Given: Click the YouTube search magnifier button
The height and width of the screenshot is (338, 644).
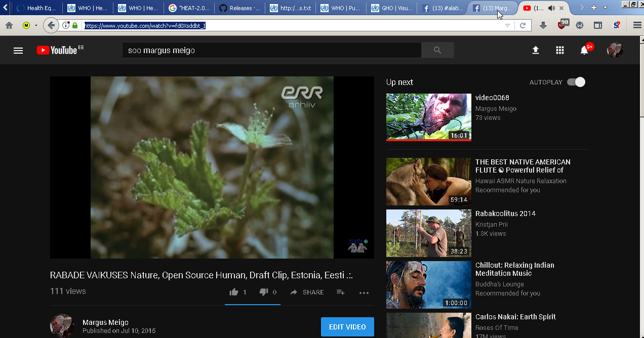Looking at the screenshot, I should click(x=437, y=50).
